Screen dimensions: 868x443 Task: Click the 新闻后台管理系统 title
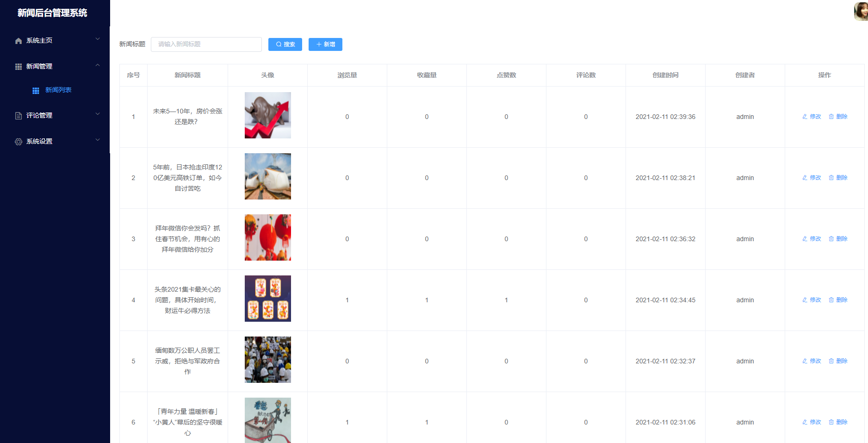click(52, 13)
